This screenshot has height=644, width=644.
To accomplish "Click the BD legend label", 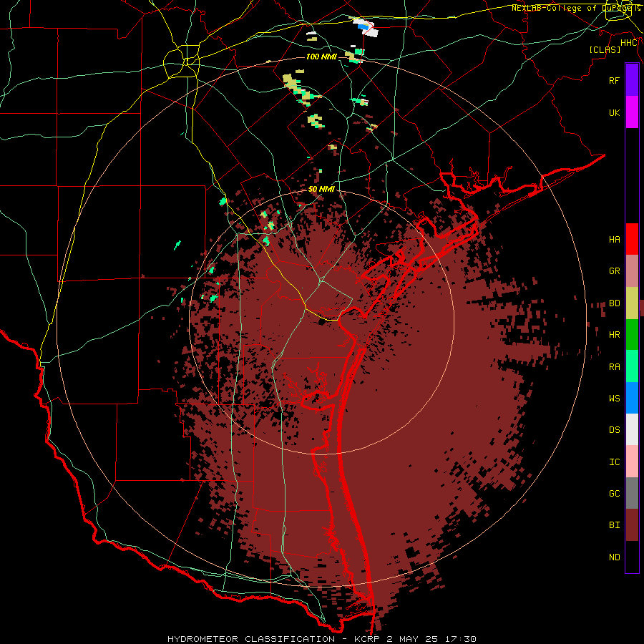I will 615,303.
